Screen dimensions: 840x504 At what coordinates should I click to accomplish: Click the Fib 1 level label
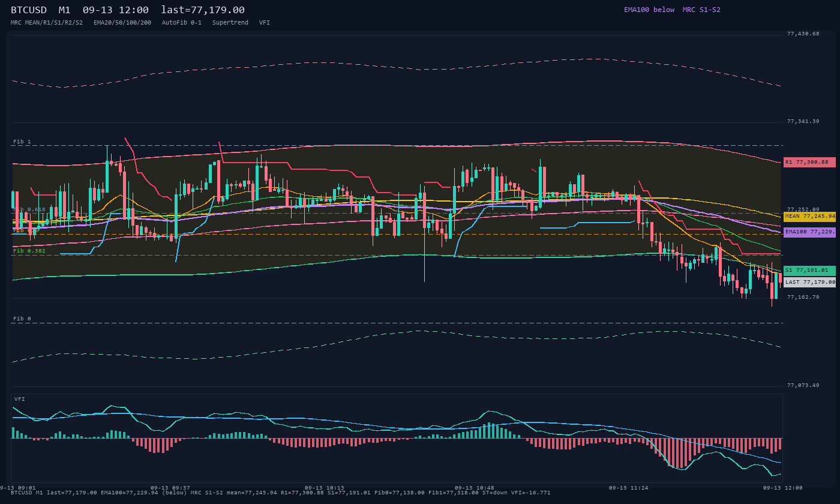point(22,142)
